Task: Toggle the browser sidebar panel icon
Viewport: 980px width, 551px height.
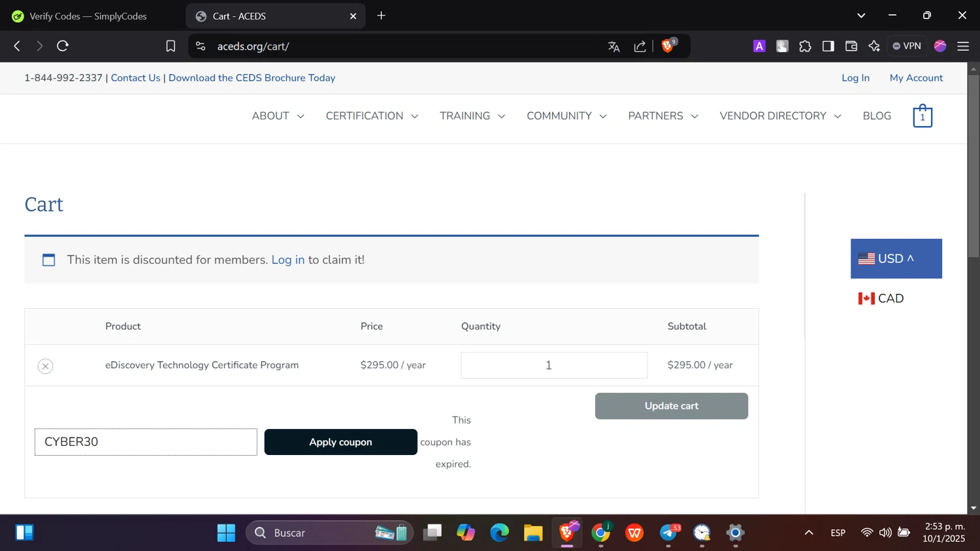Action: coord(828,46)
